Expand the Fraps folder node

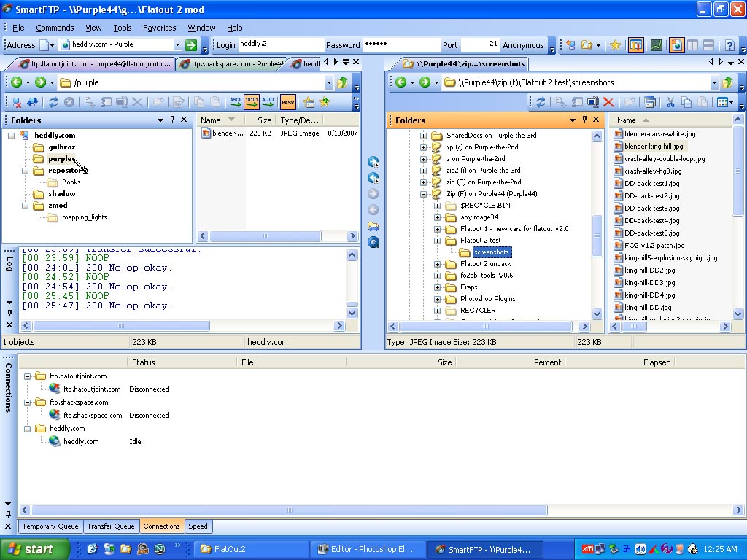tap(437, 287)
